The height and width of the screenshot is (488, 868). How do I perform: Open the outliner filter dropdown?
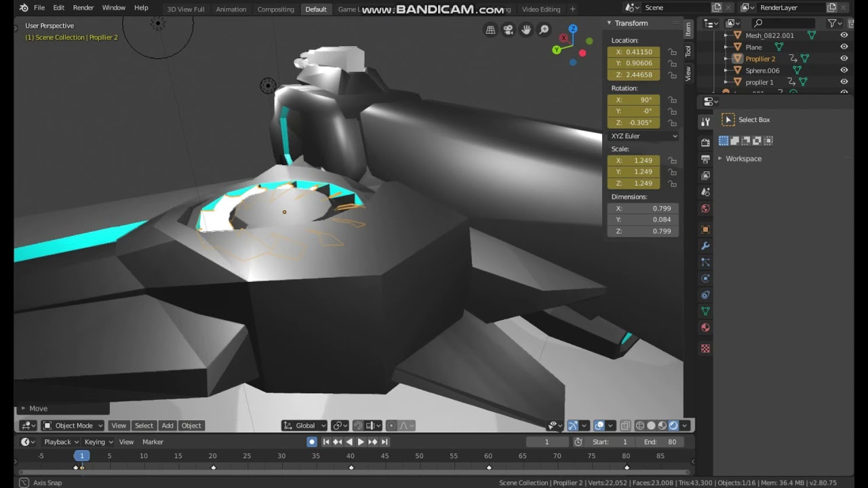(x=835, y=23)
